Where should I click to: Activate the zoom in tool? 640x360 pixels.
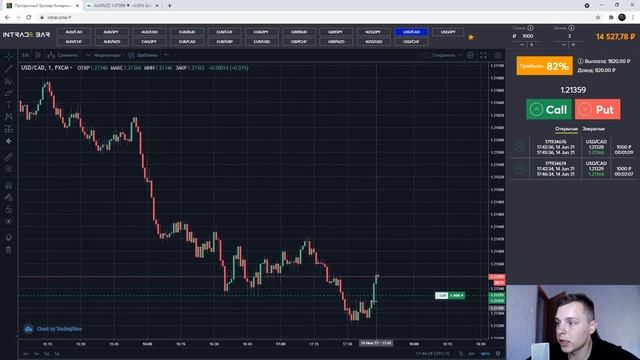9,169
